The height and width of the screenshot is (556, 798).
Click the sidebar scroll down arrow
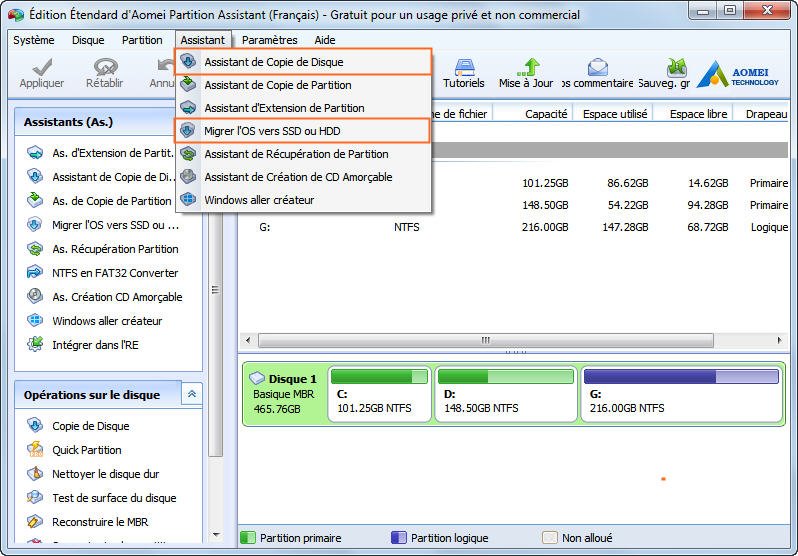coord(216,534)
